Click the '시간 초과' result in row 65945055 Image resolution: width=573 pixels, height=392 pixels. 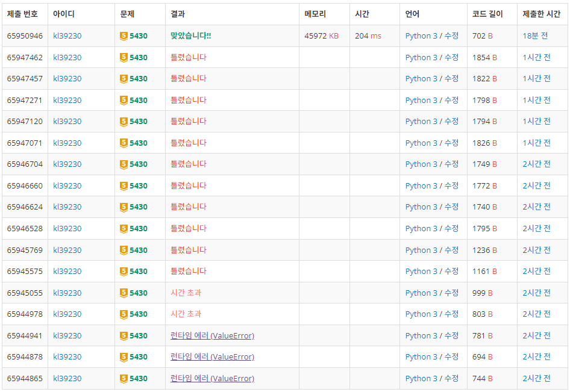pos(186,293)
